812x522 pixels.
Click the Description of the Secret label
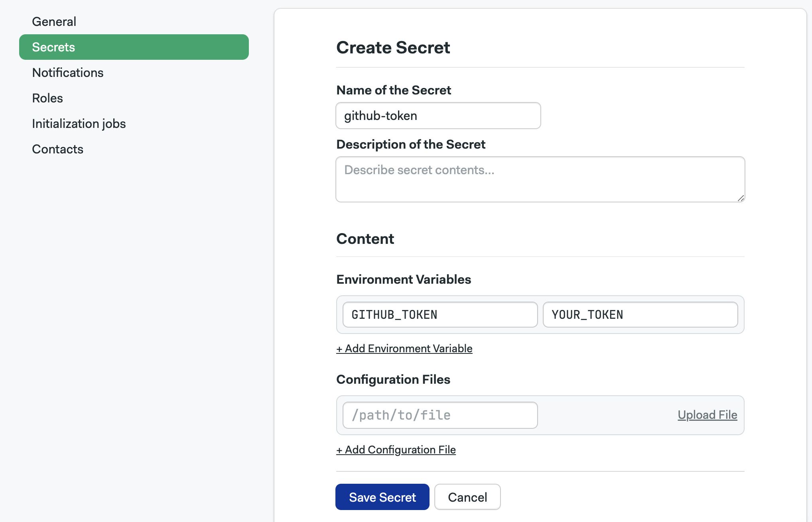(x=411, y=144)
